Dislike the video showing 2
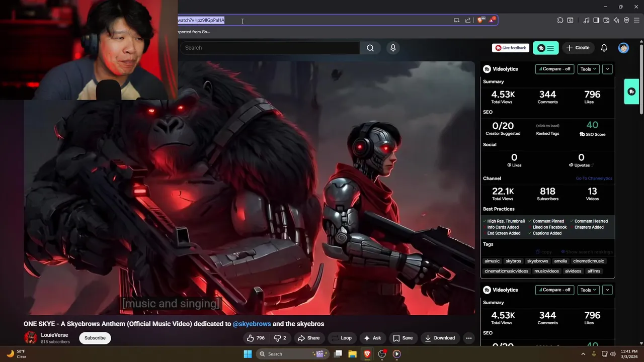This screenshot has height=362, width=644. tap(280, 338)
